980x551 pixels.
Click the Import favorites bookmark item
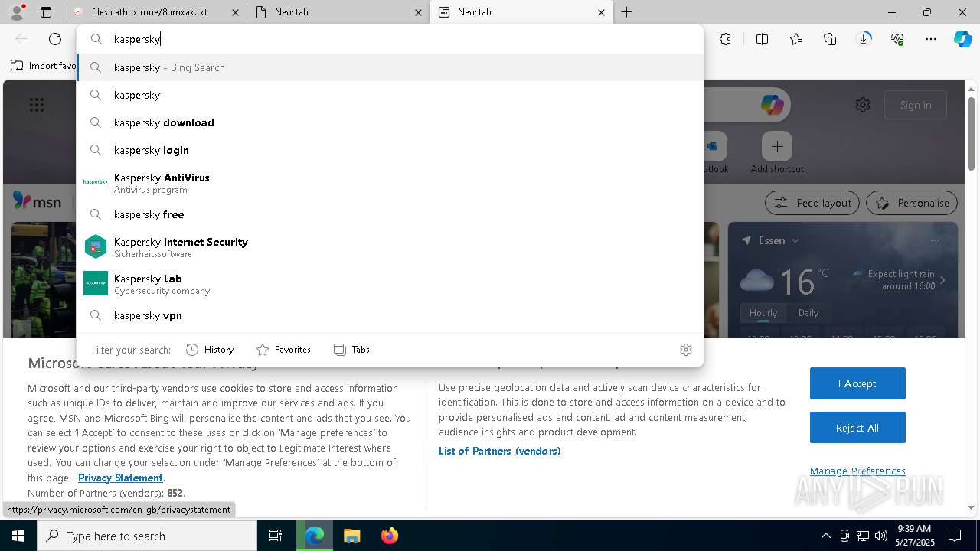[x=43, y=66]
